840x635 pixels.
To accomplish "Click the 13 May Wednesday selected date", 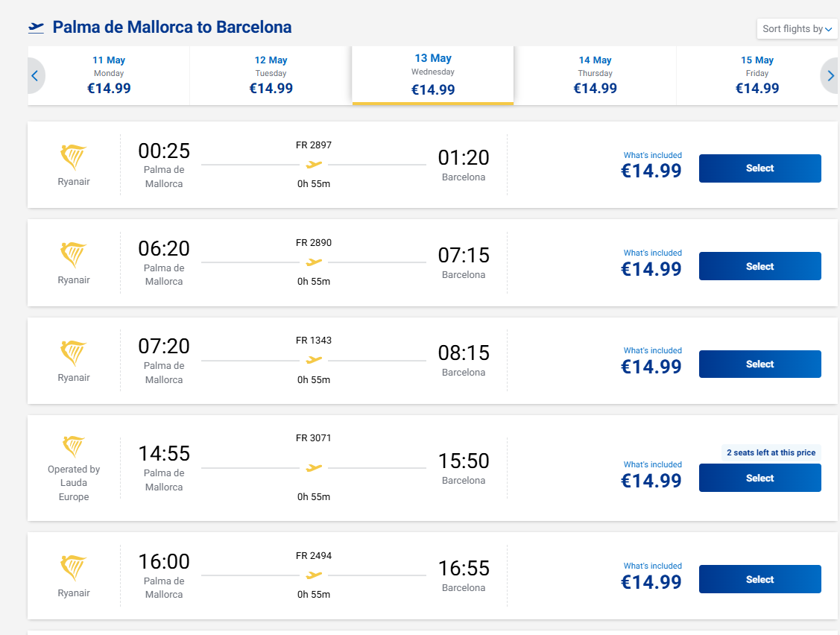I will (x=433, y=75).
